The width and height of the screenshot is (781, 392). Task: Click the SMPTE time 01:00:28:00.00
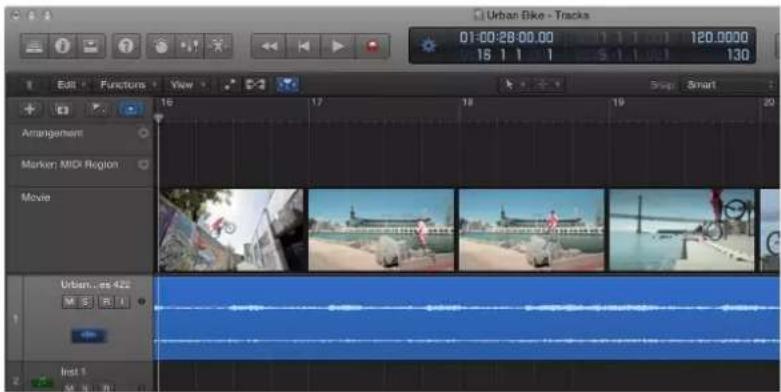tap(506, 38)
